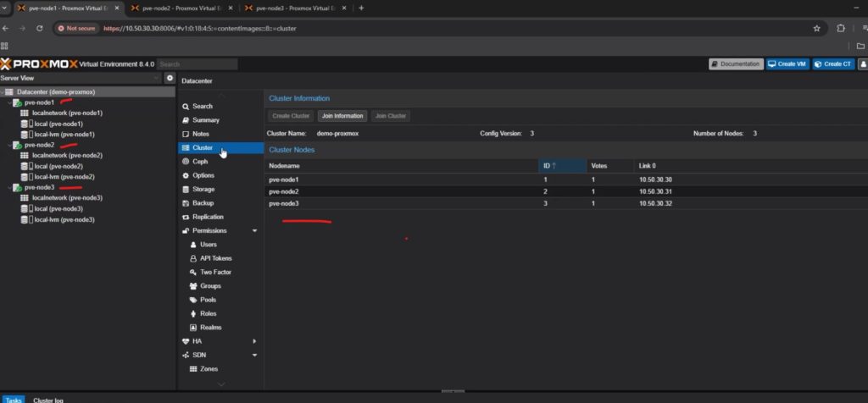Screen dimensions: 868x403
Task: Open the Cluster menu item
Action: click(221, 147)
